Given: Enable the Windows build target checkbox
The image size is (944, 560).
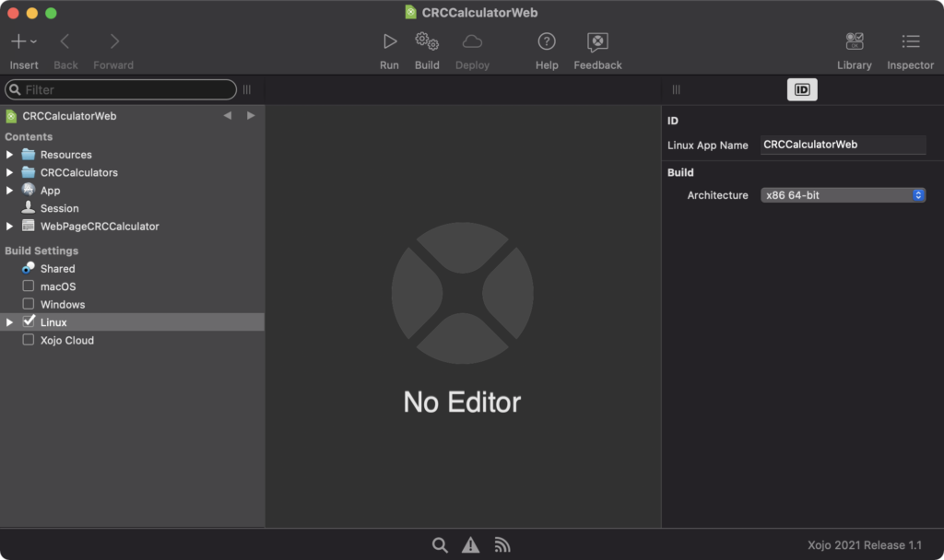Looking at the screenshot, I should pos(29,304).
